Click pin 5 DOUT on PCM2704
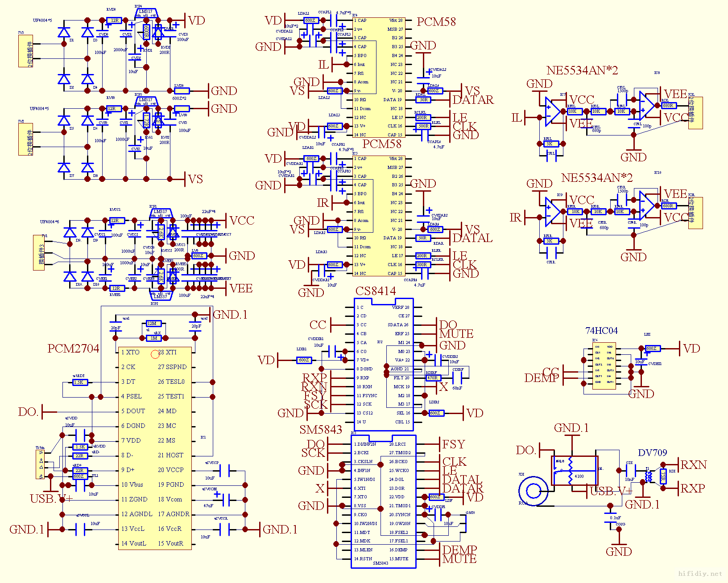 click(x=133, y=411)
